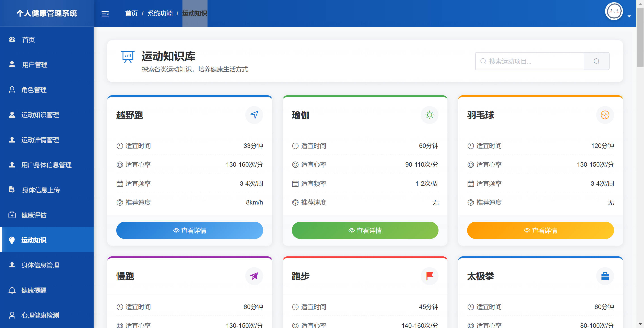Click the dashboard icon beside 首页
This screenshot has height=328, width=644.
tap(12, 39)
